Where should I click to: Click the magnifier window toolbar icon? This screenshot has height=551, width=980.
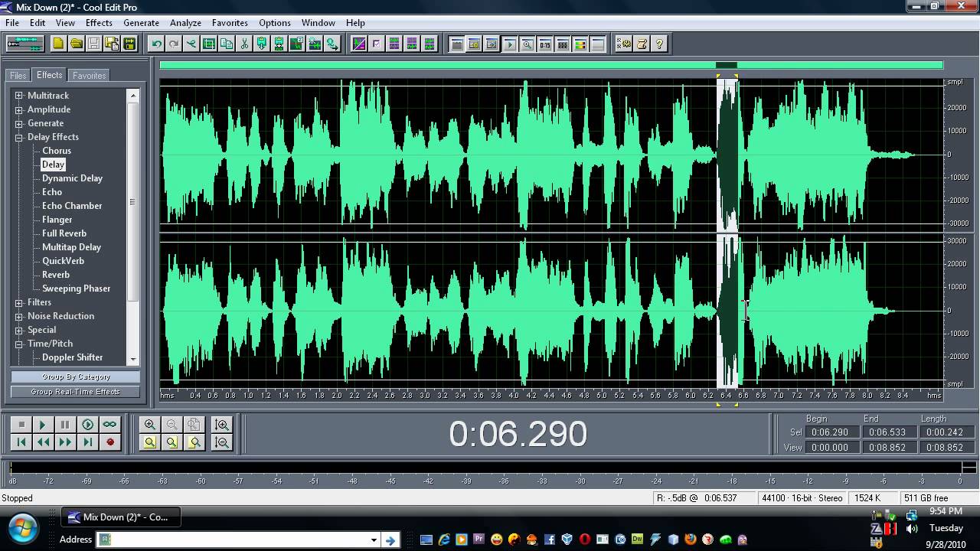pyautogui.click(x=527, y=44)
